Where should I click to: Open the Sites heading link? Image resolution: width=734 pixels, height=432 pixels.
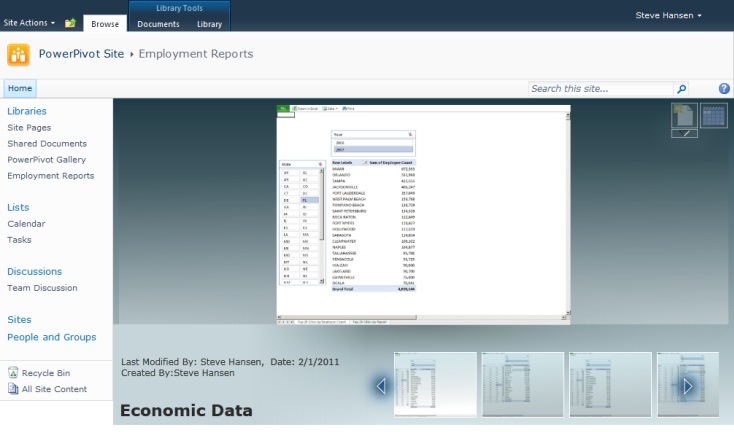19,319
